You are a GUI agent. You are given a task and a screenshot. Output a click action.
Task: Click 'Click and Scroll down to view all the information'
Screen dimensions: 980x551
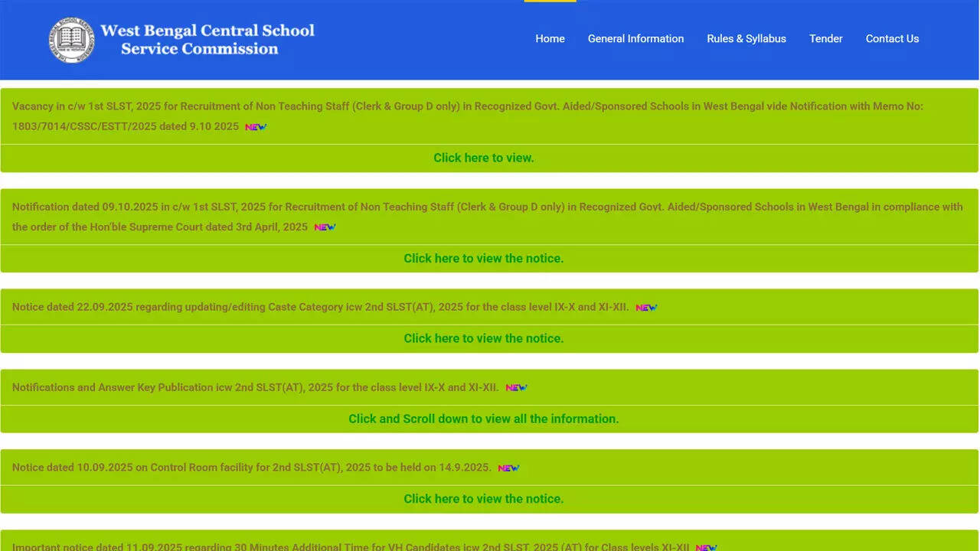click(x=483, y=419)
